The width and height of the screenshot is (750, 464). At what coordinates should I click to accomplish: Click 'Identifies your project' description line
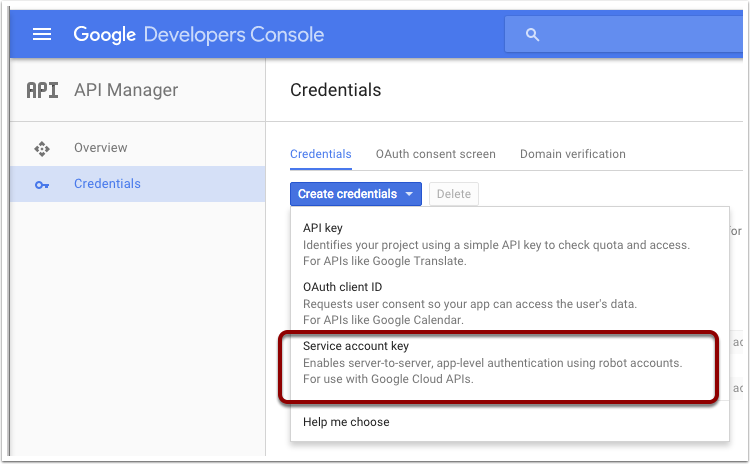496,245
